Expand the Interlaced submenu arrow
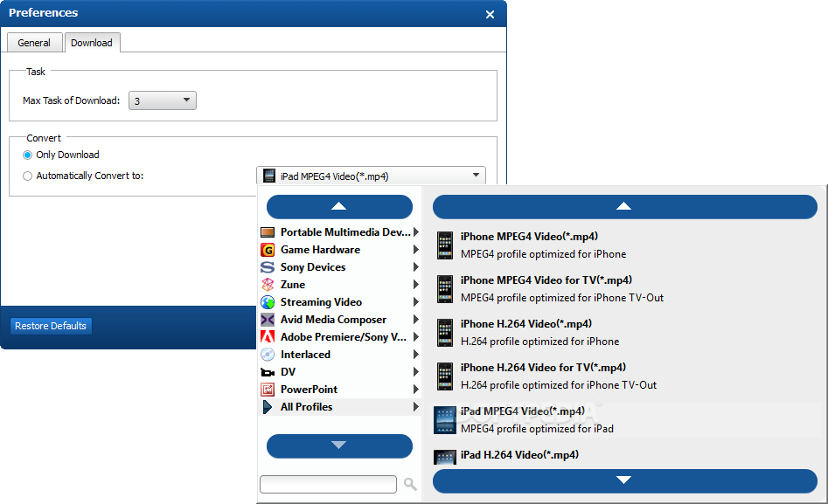 416,354
